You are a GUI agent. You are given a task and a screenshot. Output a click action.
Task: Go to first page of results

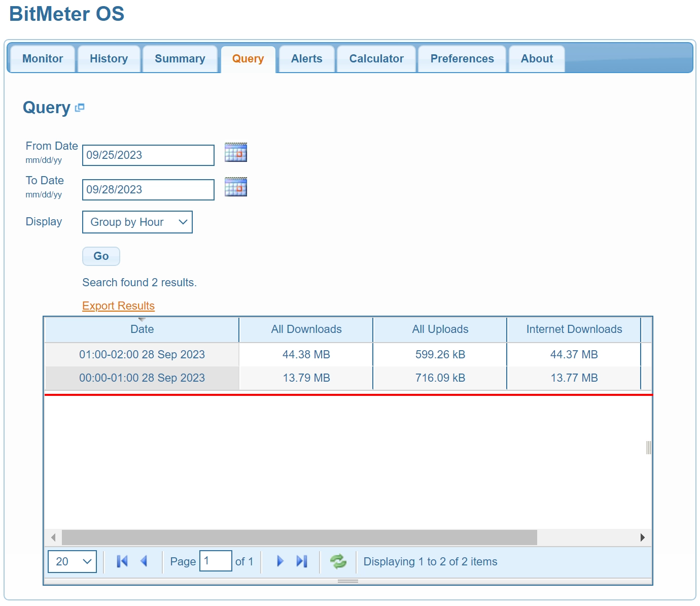point(122,561)
